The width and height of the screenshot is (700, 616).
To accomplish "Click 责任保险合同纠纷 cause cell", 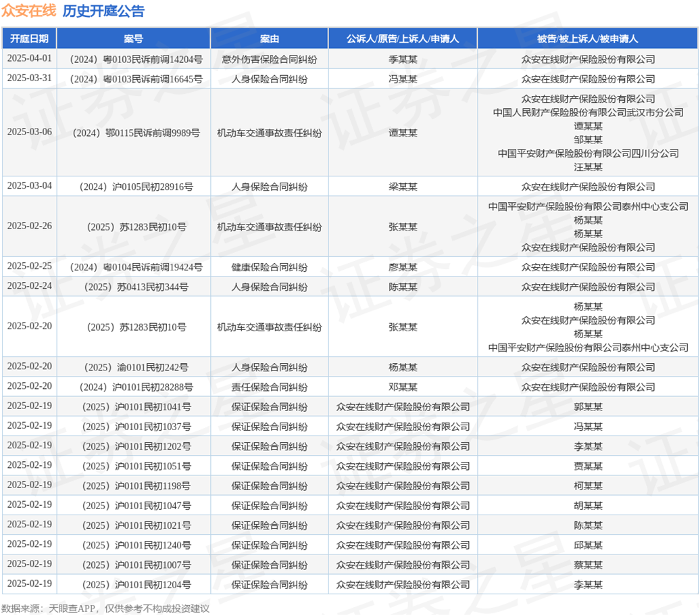I will (x=269, y=387).
